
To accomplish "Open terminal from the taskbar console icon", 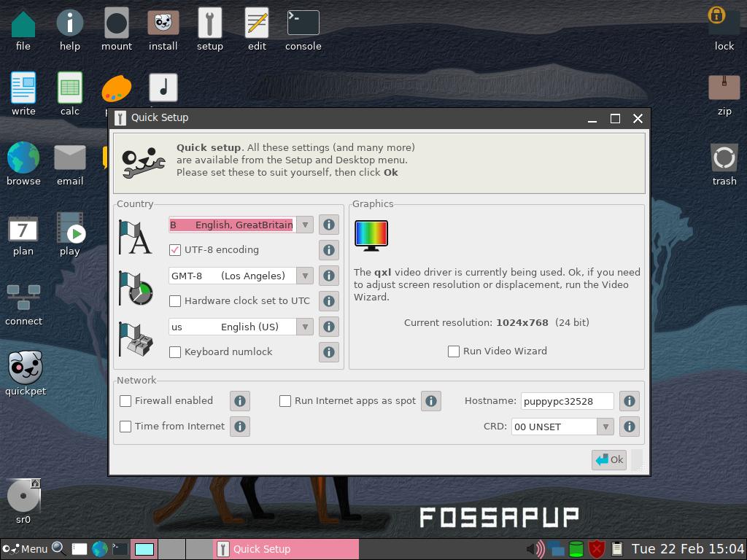I will point(120,549).
